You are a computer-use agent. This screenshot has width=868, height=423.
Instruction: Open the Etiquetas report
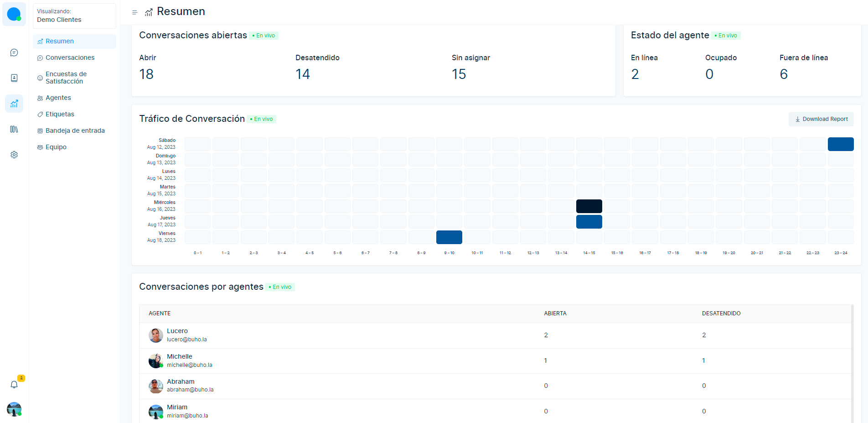point(60,114)
